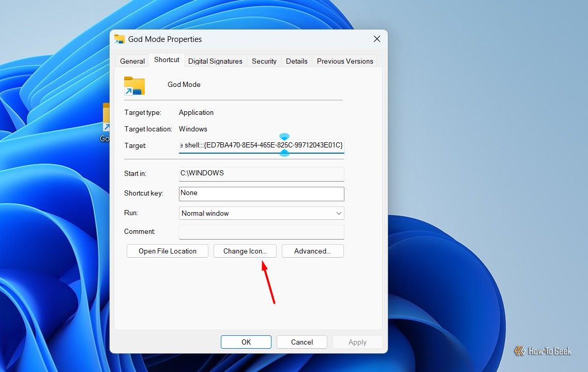Focus the Shortcut key field
Screen dimensions: 588x372
pyautogui.click(x=261, y=194)
